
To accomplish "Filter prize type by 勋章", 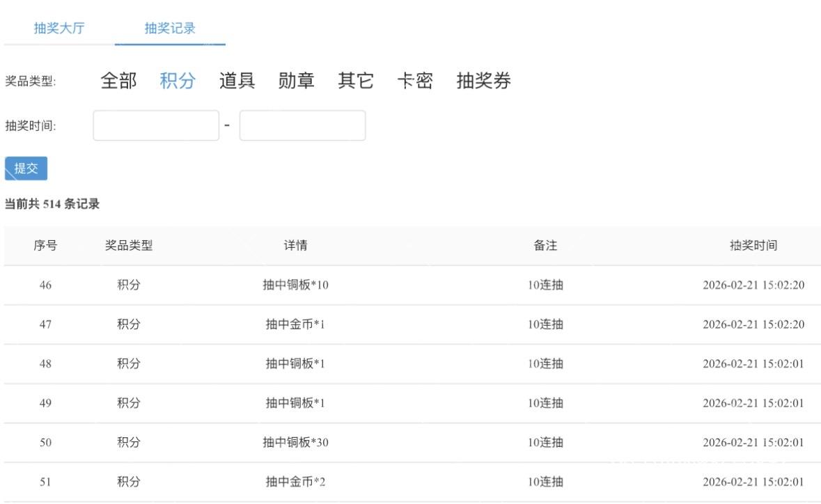I will 296,81.
